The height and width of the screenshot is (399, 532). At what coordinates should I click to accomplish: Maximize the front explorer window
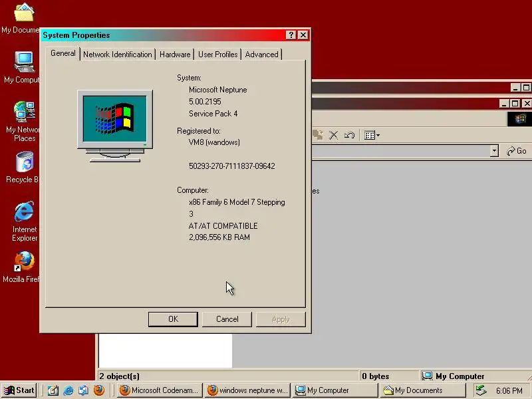[515, 104]
